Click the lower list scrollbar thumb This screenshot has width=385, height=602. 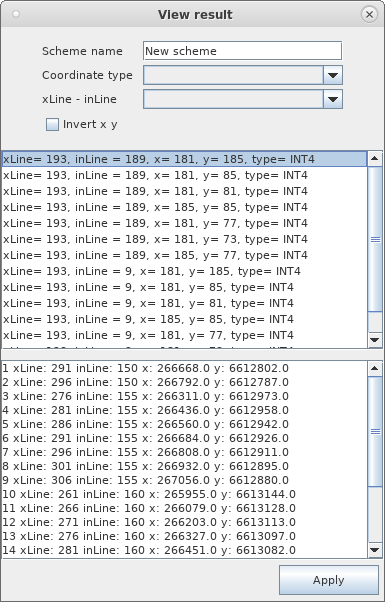tap(375, 432)
